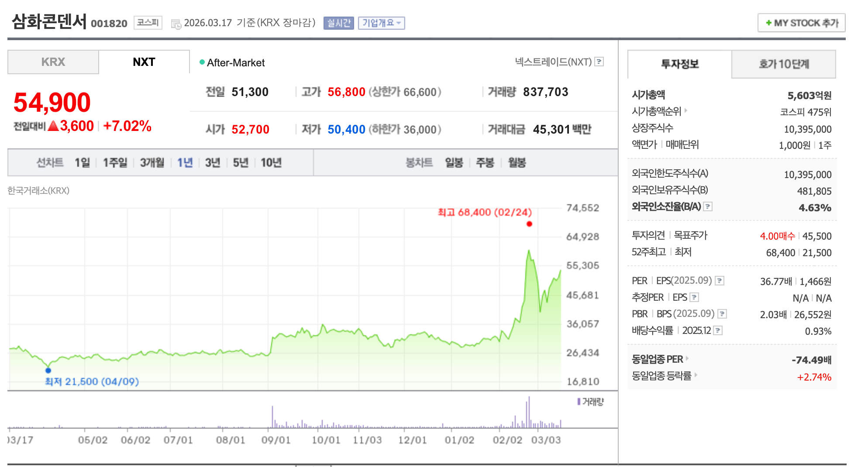The image size is (868, 467).
Task: Click the 저가 value 50,400
Action: click(346, 130)
